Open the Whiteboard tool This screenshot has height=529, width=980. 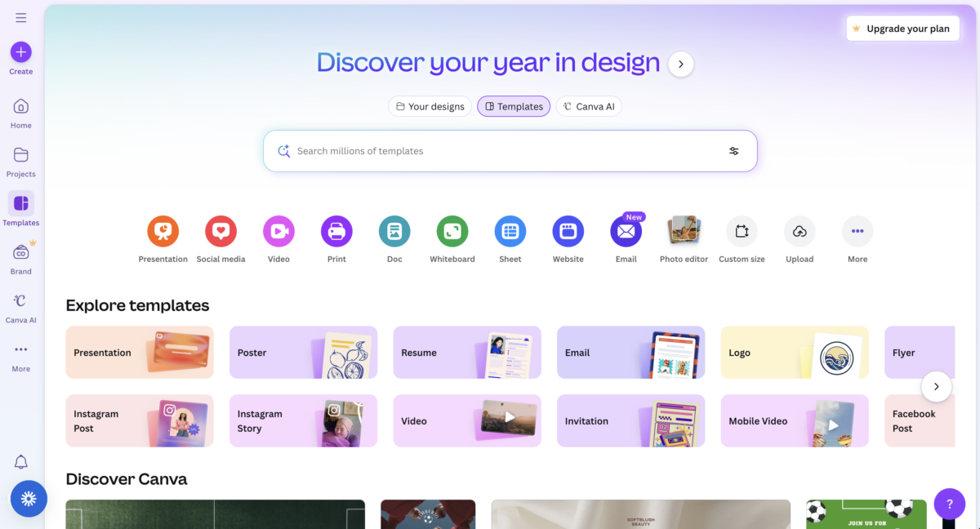point(452,230)
